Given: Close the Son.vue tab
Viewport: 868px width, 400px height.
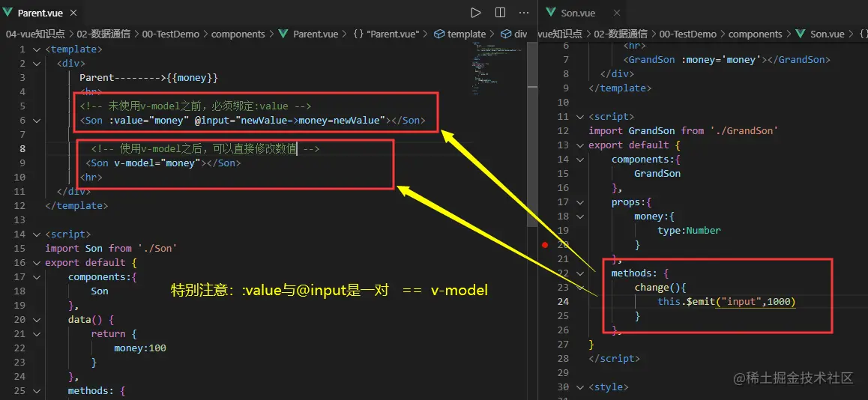Looking at the screenshot, I should point(617,13).
